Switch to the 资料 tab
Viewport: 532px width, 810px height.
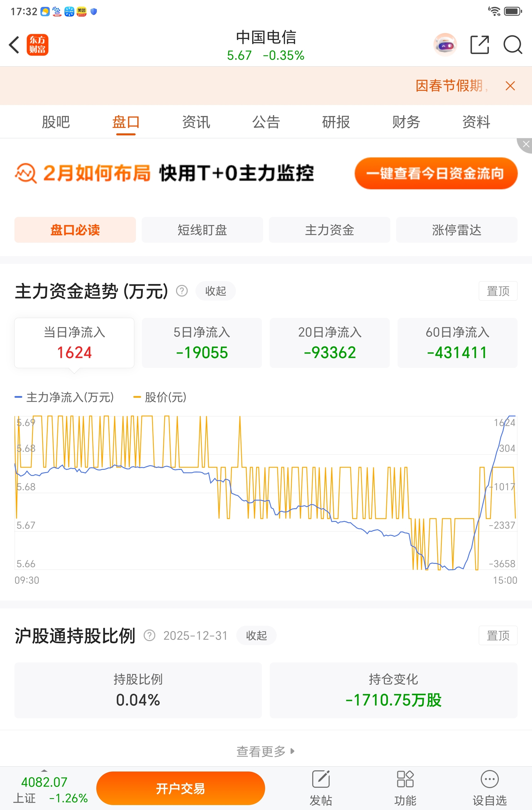pos(476,122)
